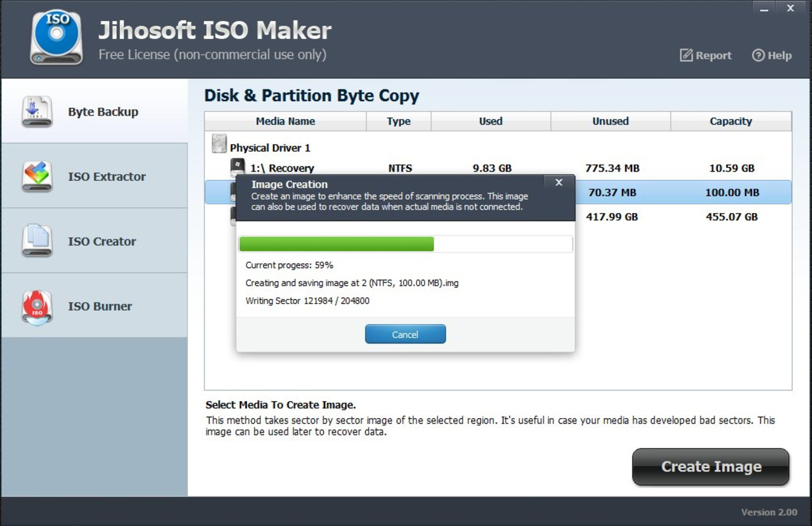Sort by the Type column header

[399, 121]
